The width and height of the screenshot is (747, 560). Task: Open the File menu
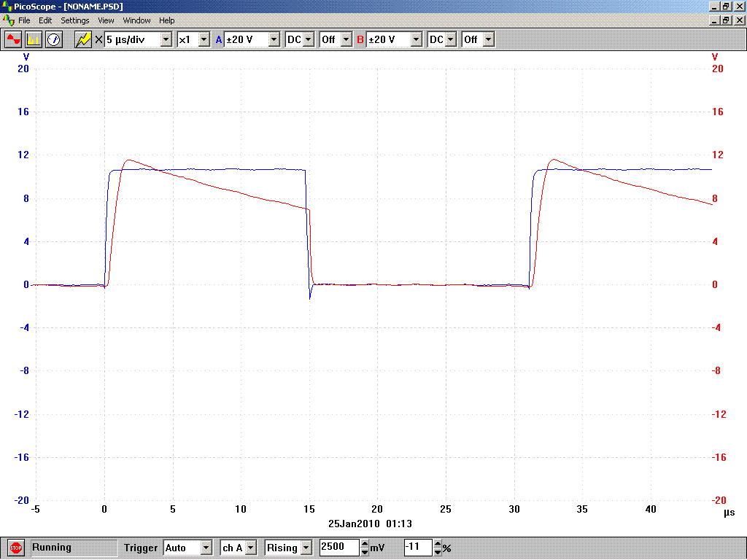[x=24, y=20]
